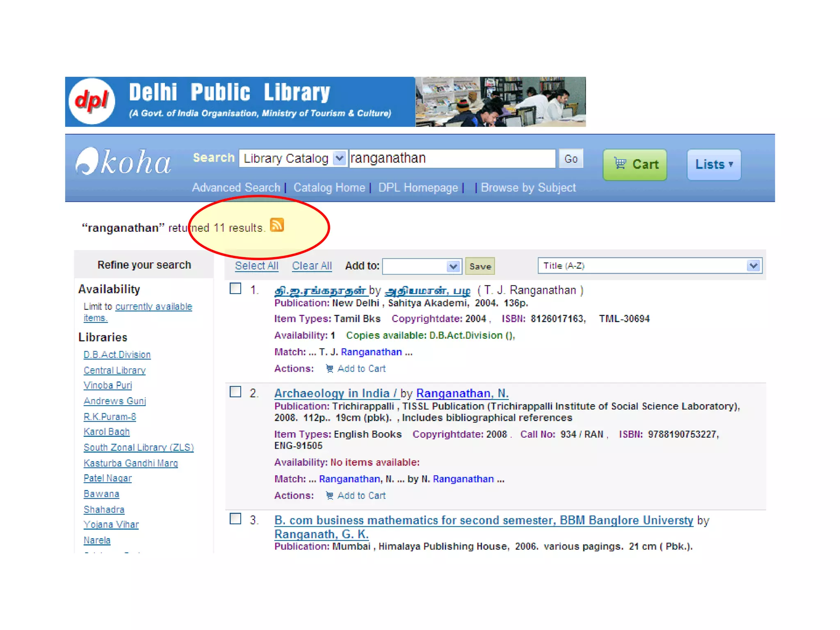Click the Koha logo
Image resolution: width=840 pixels, height=630 pixels.
[x=123, y=162]
